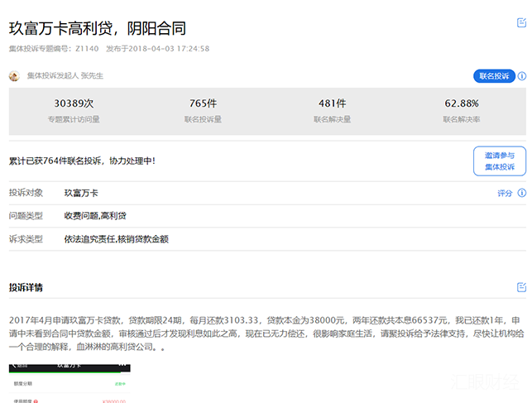The image size is (532, 403).
Task: Click the 专题累计访问量 label
Action: [74, 119]
